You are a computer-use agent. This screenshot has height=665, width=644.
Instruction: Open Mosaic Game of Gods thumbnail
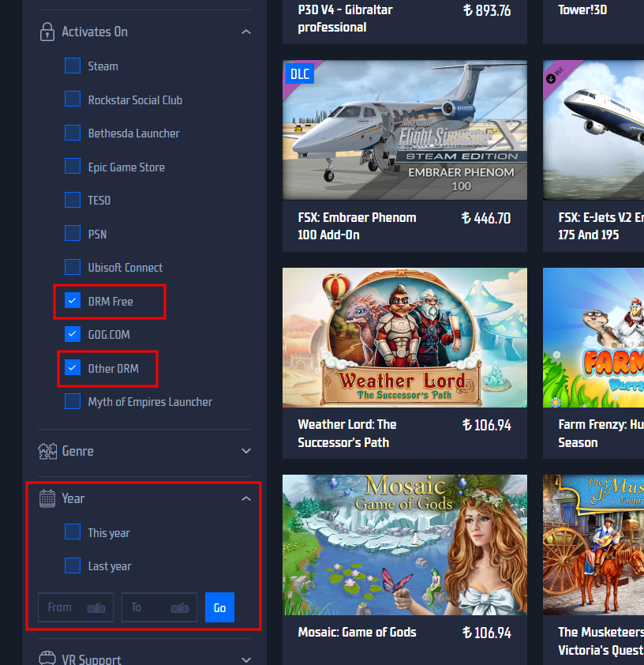(405, 545)
